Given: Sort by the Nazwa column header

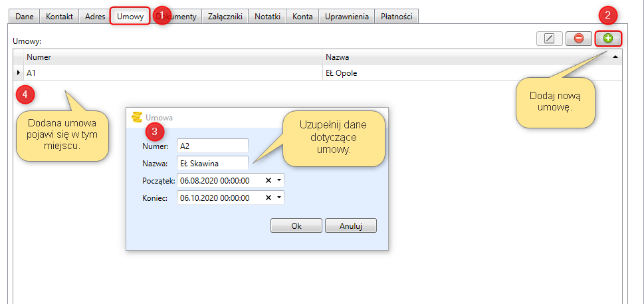Looking at the screenshot, I should (x=465, y=57).
